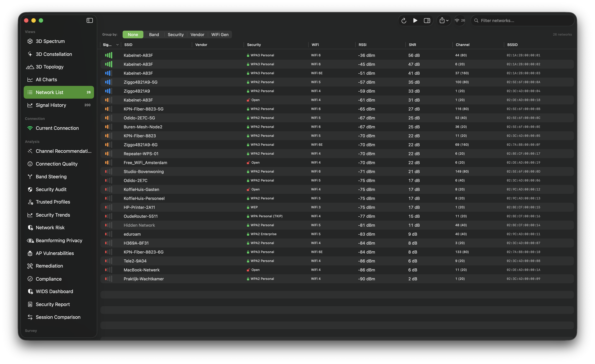Image resolution: width=595 pixels, height=364 pixels.
Task: Open the WIDS Dashboard
Action: (x=59, y=291)
